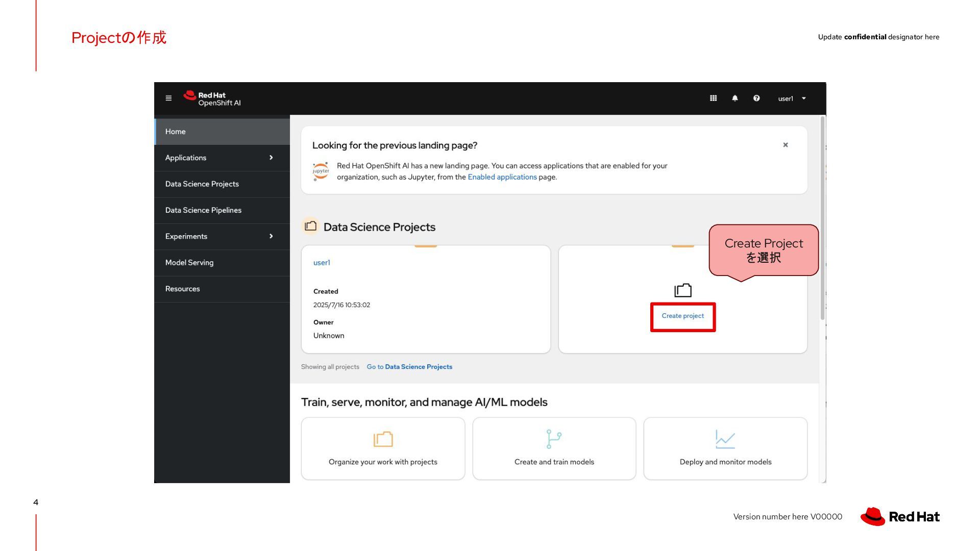Click the Create project button

682,316
